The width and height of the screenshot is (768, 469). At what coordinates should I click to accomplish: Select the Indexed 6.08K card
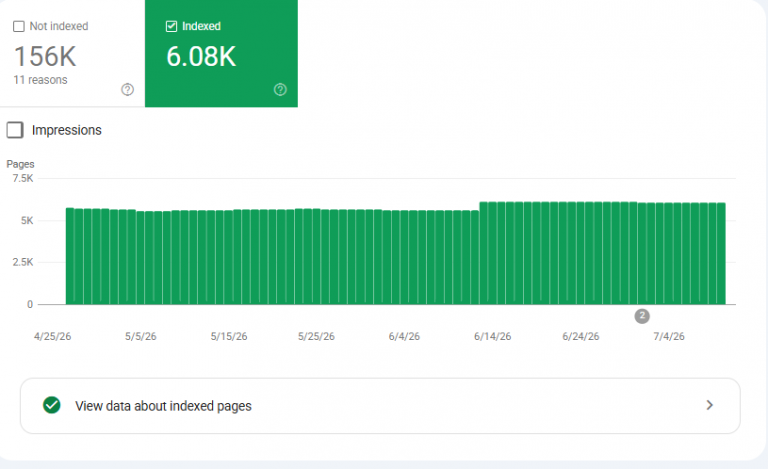tap(221, 53)
